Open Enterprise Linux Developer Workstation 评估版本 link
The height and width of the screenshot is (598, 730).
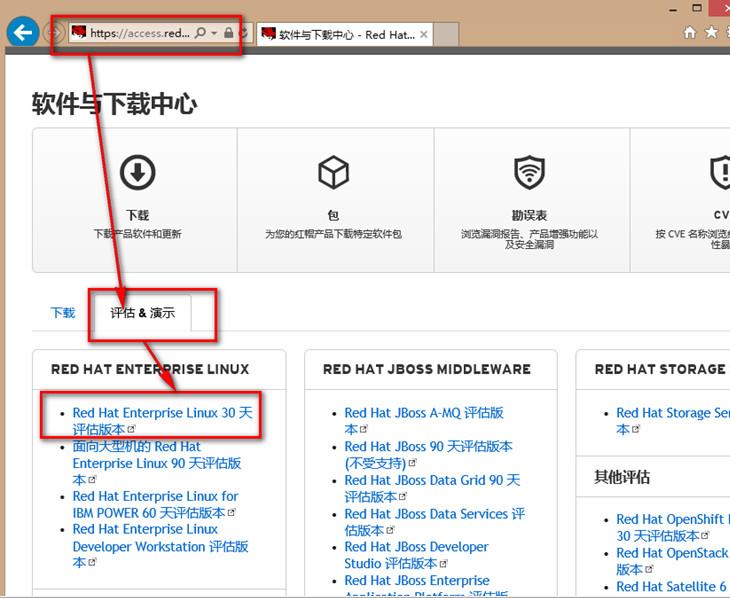[x=160, y=546]
